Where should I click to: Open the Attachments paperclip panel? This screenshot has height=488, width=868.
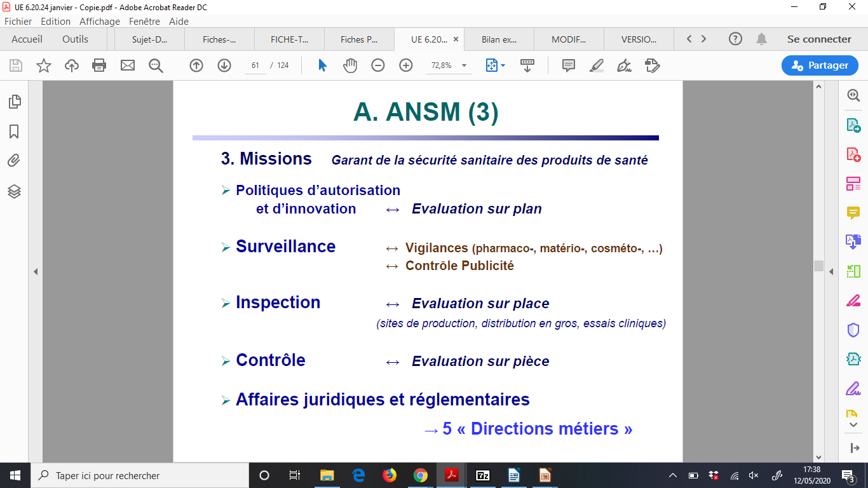[x=14, y=161]
